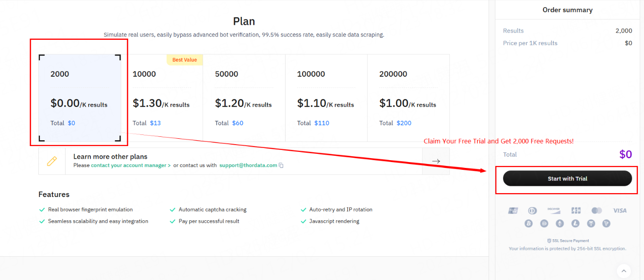Click the Discover card logo

tap(554, 211)
